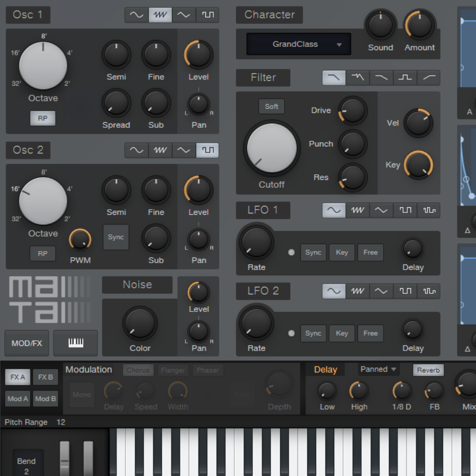Open the GrandClass character dropdown

[x=299, y=44]
